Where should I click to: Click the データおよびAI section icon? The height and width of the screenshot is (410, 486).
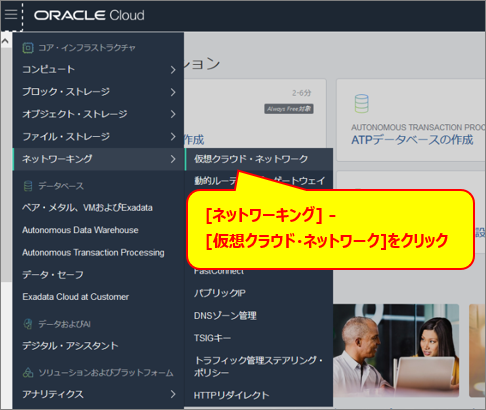(28, 324)
